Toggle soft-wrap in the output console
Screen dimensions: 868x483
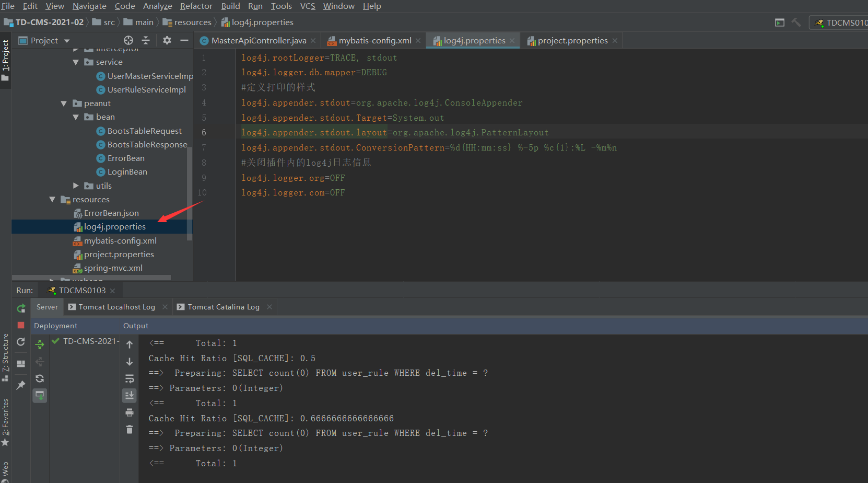[x=130, y=378]
